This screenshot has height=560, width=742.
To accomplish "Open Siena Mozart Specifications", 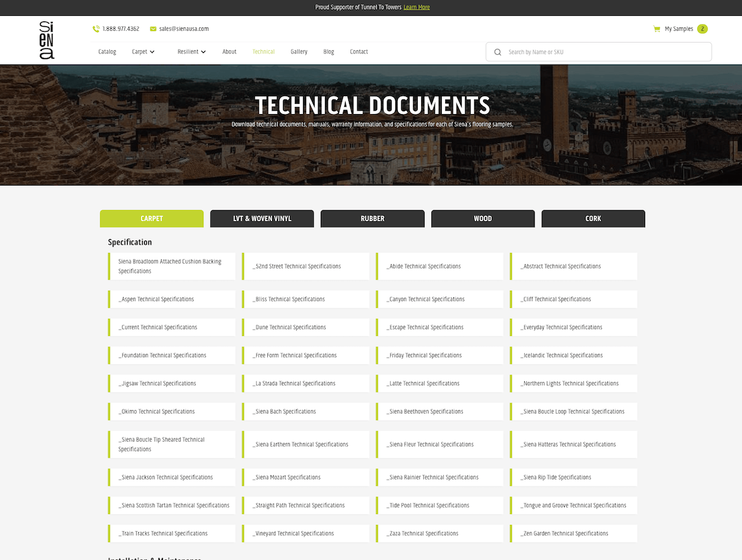I will tap(306, 477).
